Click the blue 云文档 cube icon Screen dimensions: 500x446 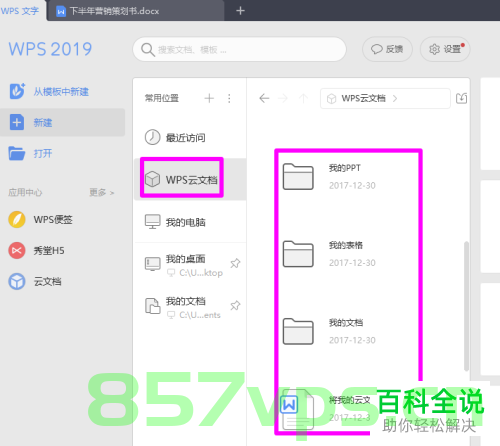17,282
